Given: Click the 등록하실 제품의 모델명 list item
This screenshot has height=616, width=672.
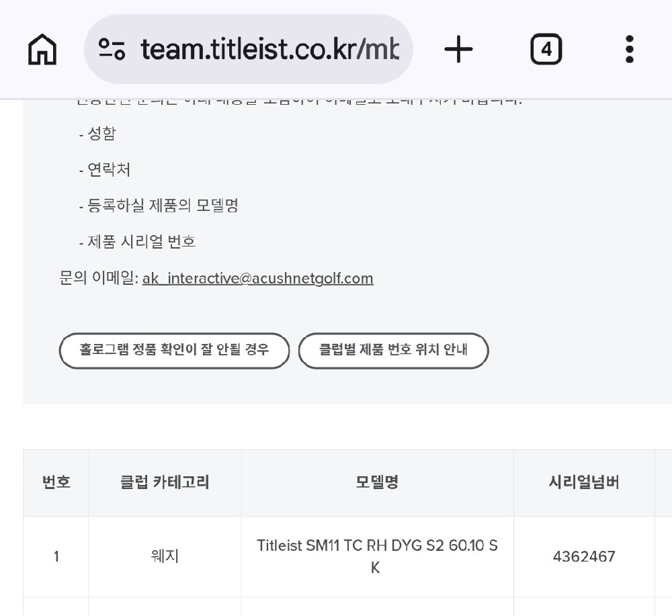Looking at the screenshot, I should [159, 206].
